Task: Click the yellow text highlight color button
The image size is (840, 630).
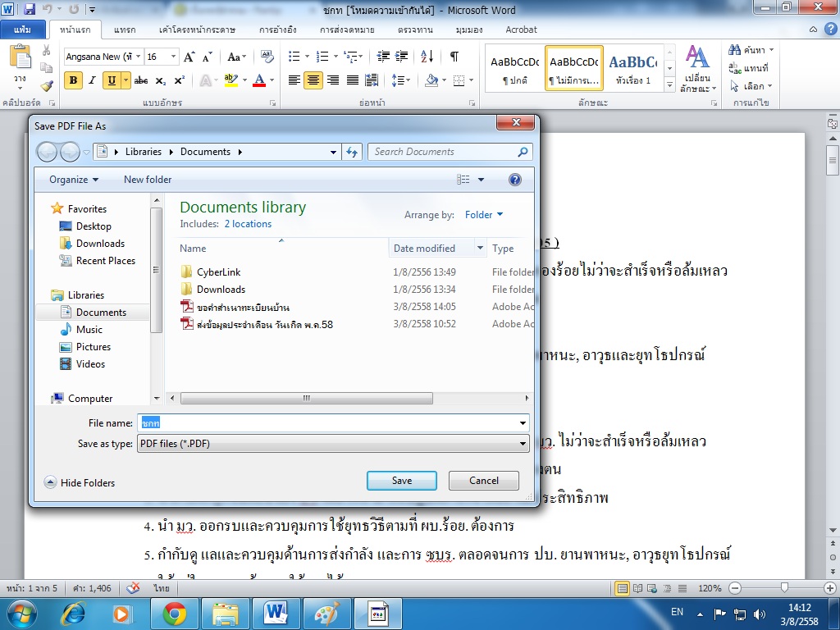Action: [x=231, y=80]
